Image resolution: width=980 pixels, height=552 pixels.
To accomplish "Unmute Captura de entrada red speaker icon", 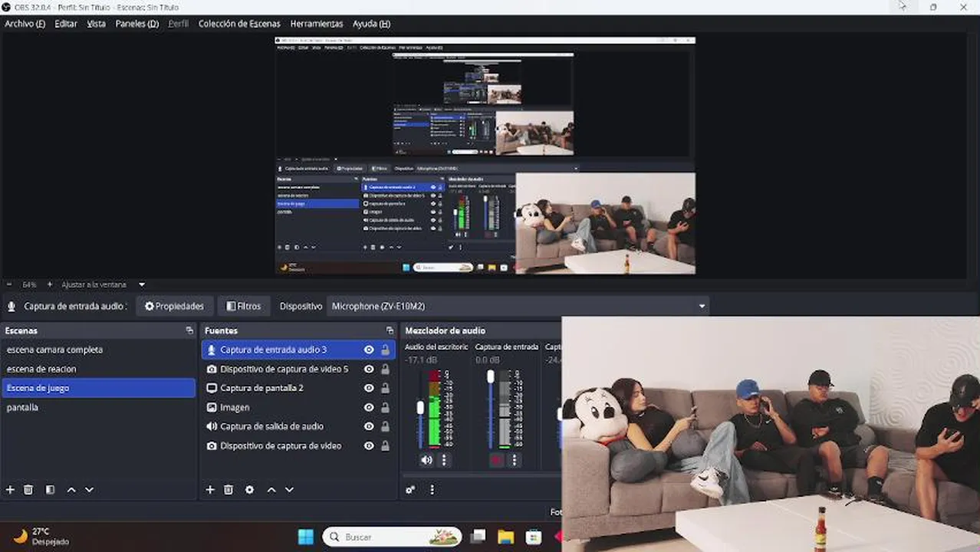I will 497,460.
